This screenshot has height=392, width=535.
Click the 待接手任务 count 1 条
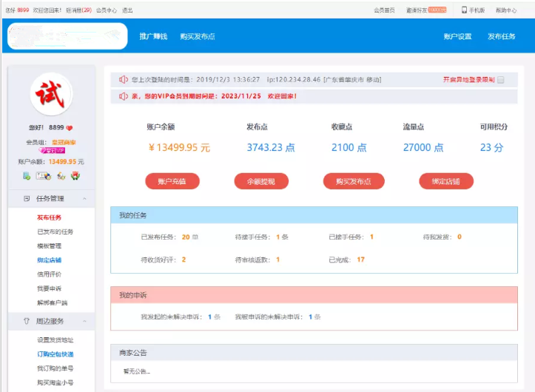282,237
